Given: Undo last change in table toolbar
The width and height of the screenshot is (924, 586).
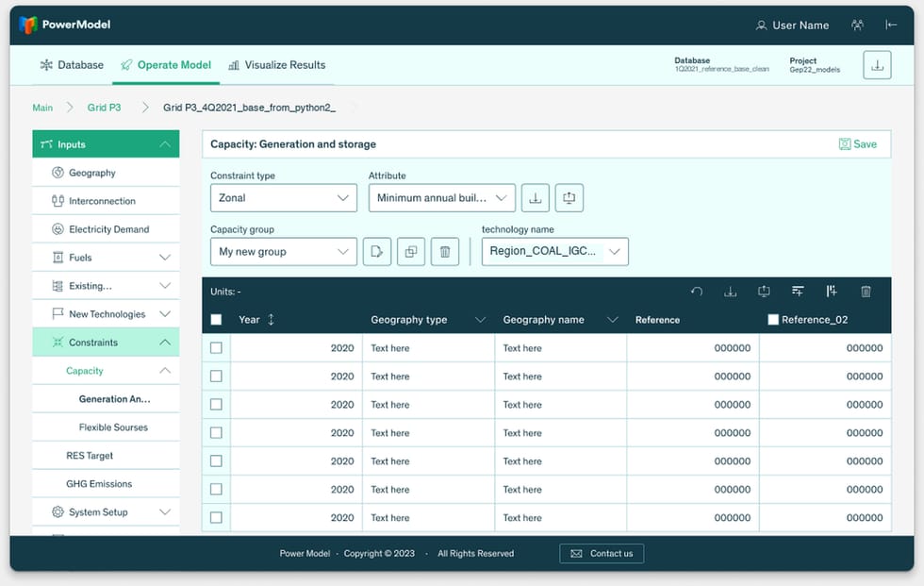Looking at the screenshot, I should [x=697, y=292].
